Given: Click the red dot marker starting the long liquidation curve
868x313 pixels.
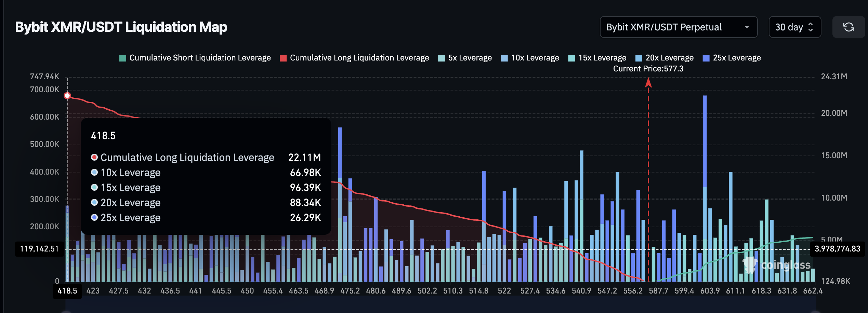Looking at the screenshot, I should [x=67, y=96].
